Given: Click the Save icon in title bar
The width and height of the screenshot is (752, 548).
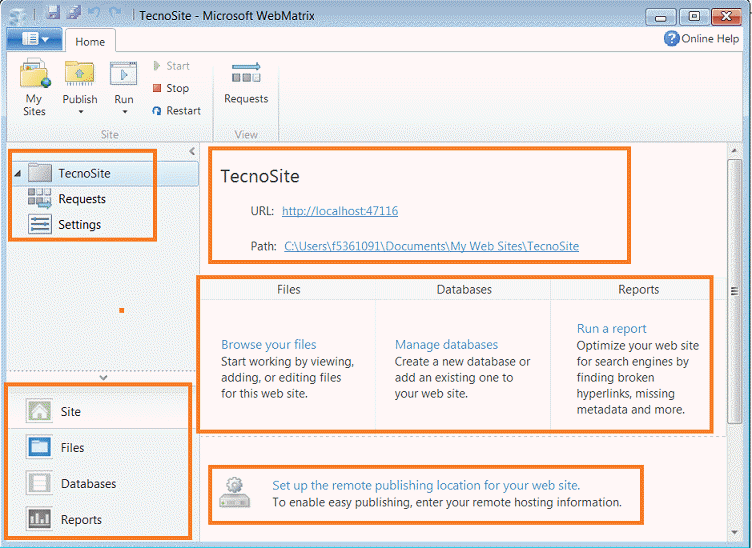Looking at the screenshot, I should 52,13.
